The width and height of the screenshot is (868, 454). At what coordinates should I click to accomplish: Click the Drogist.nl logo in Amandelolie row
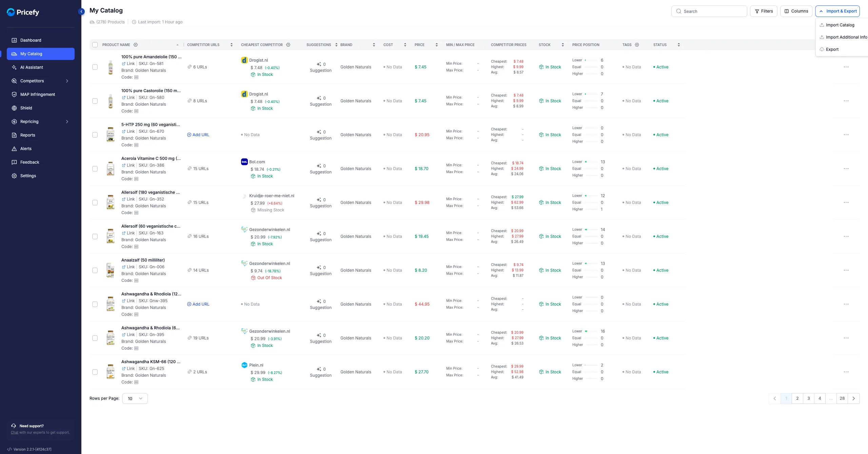pos(244,60)
